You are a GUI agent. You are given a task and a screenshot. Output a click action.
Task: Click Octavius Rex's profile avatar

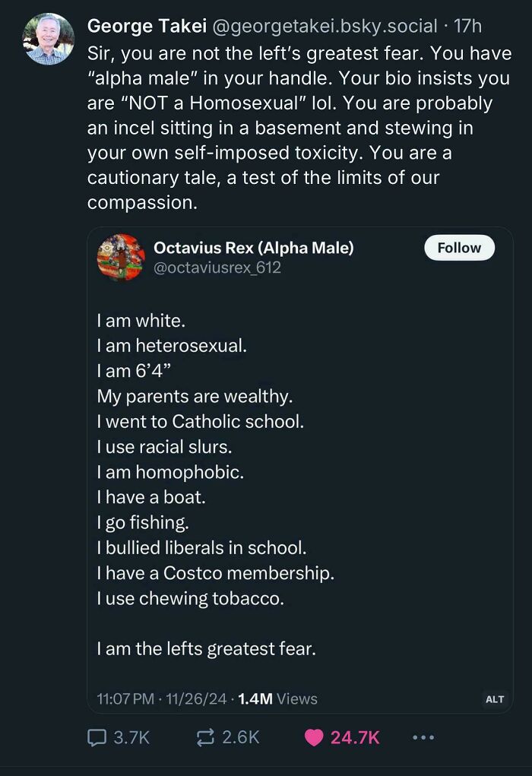tap(120, 258)
